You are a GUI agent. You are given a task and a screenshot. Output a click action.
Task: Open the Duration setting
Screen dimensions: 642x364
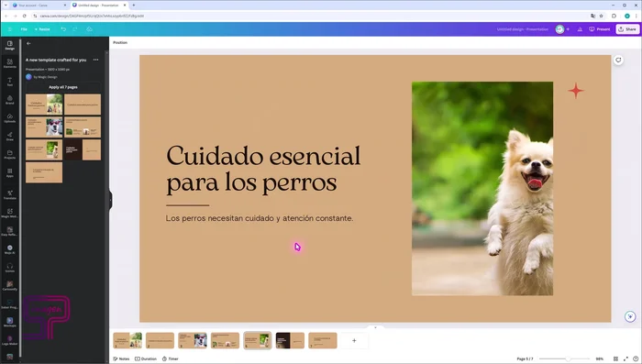(x=146, y=358)
